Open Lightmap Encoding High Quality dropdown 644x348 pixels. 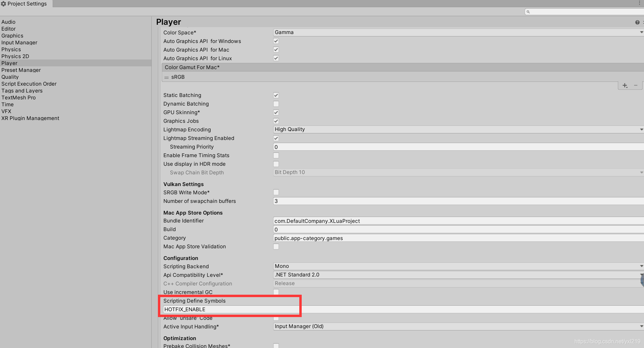[x=459, y=129]
